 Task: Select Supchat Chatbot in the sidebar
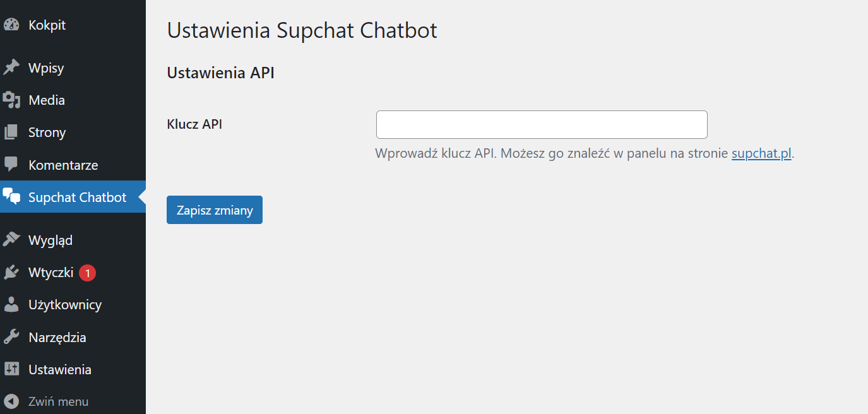point(77,198)
